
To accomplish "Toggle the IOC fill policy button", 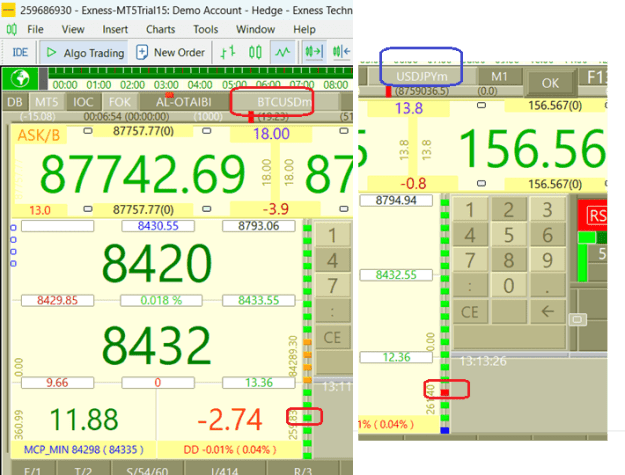I will (83, 102).
